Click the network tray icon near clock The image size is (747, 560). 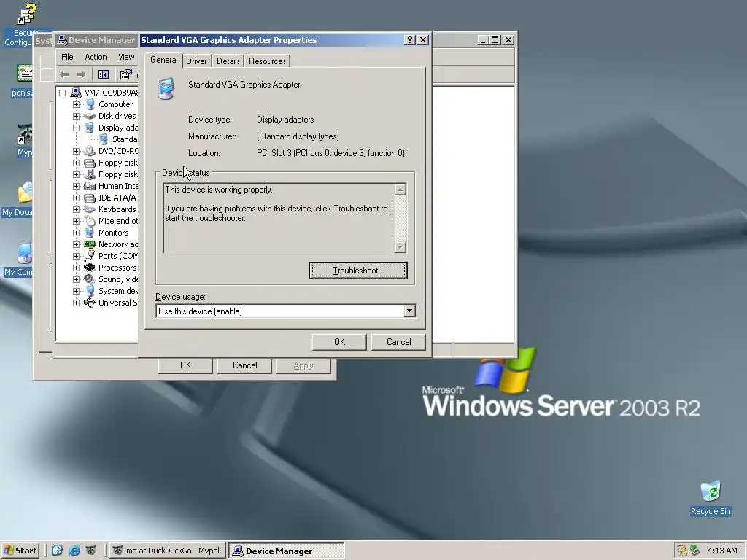pyautogui.click(x=694, y=551)
